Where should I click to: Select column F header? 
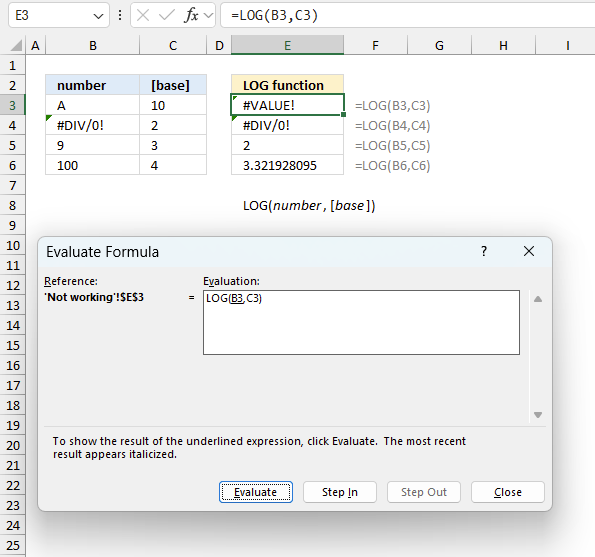375,46
